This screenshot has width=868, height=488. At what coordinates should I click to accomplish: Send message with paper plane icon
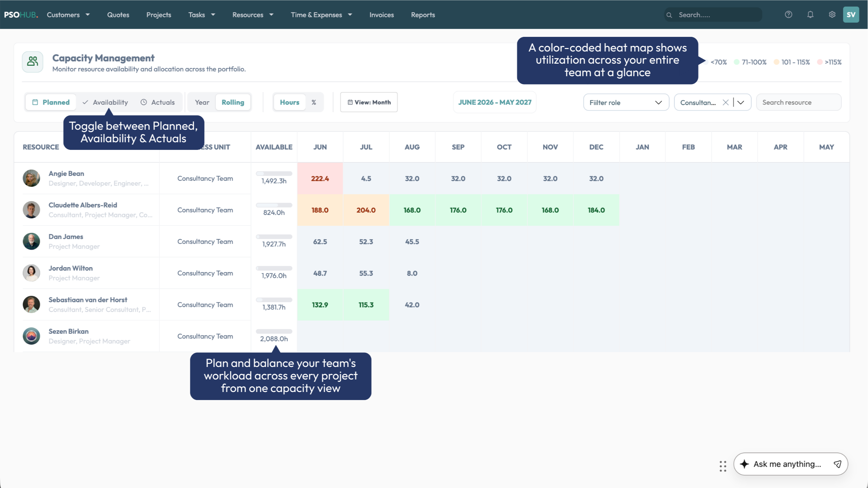pyautogui.click(x=837, y=464)
